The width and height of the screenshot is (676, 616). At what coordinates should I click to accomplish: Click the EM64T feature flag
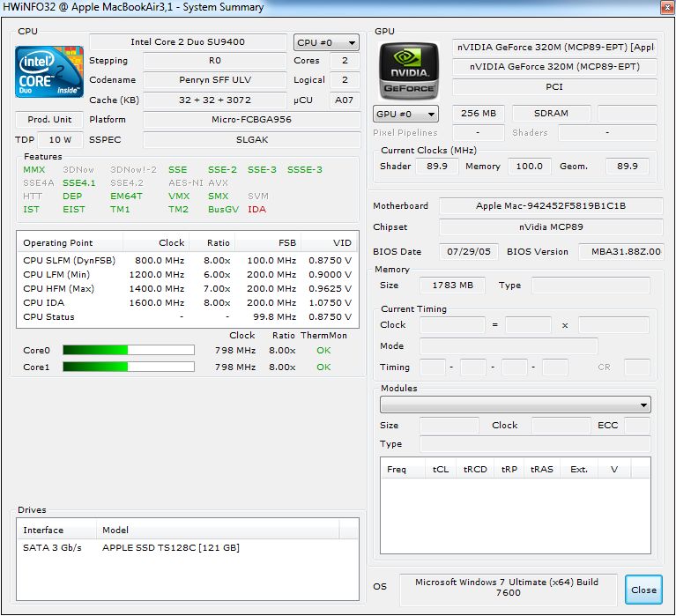click(x=126, y=197)
